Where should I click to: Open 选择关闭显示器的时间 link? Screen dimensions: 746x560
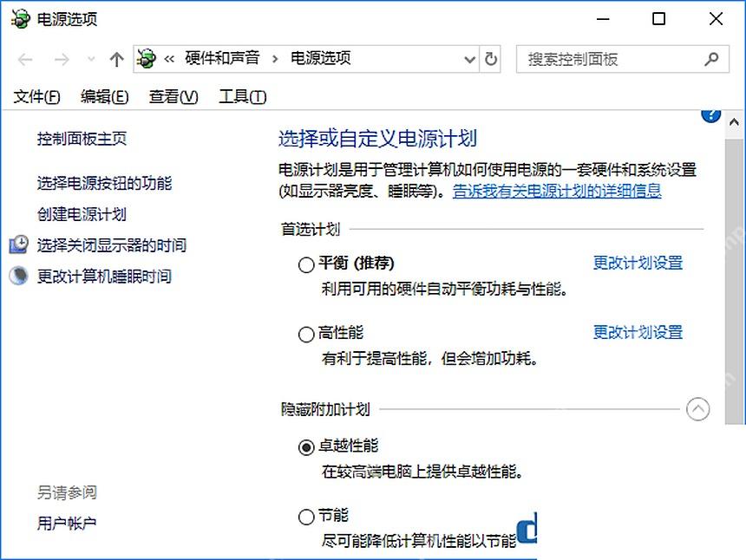[112, 245]
